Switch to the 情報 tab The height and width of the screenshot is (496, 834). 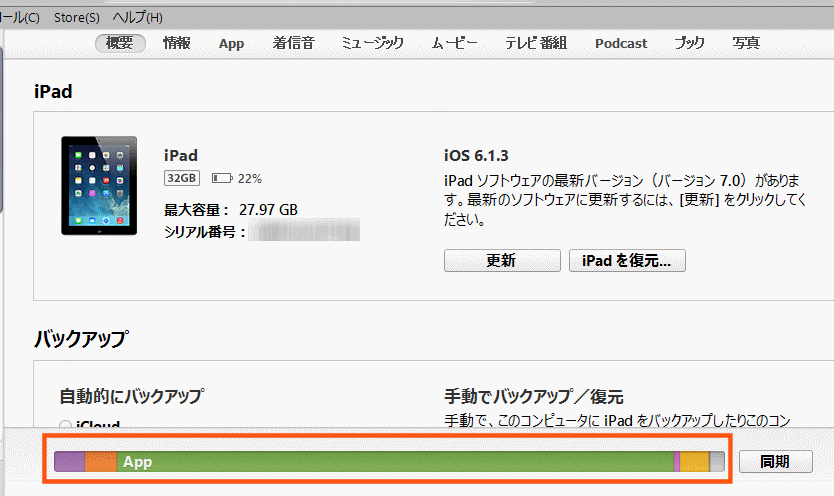coord(177,43)
